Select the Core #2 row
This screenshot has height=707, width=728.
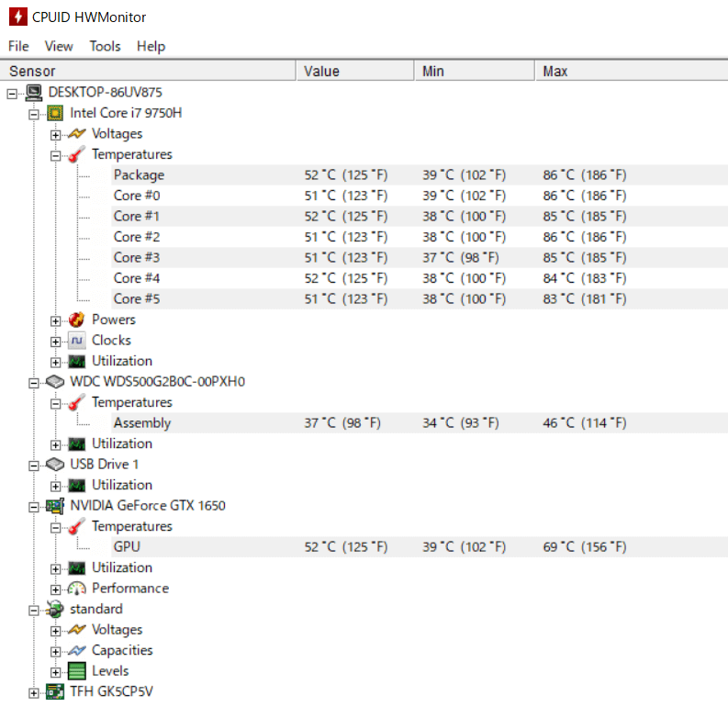click(420, 237)
